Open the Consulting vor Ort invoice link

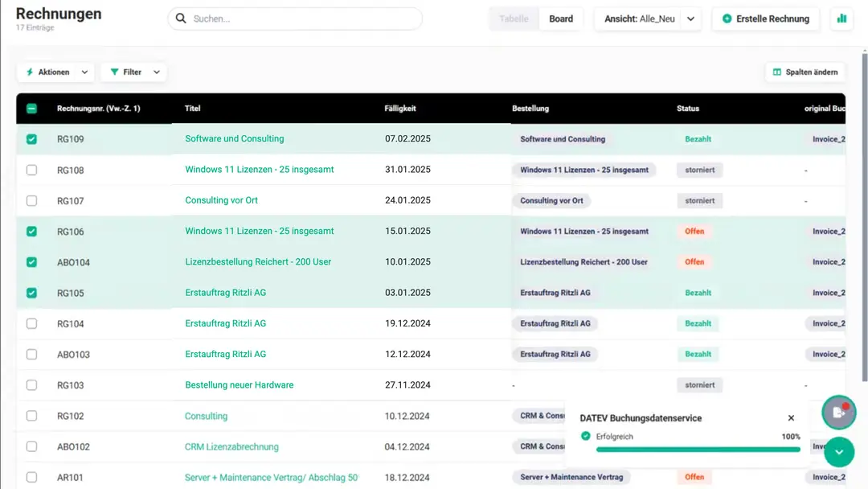pos(222,200)
